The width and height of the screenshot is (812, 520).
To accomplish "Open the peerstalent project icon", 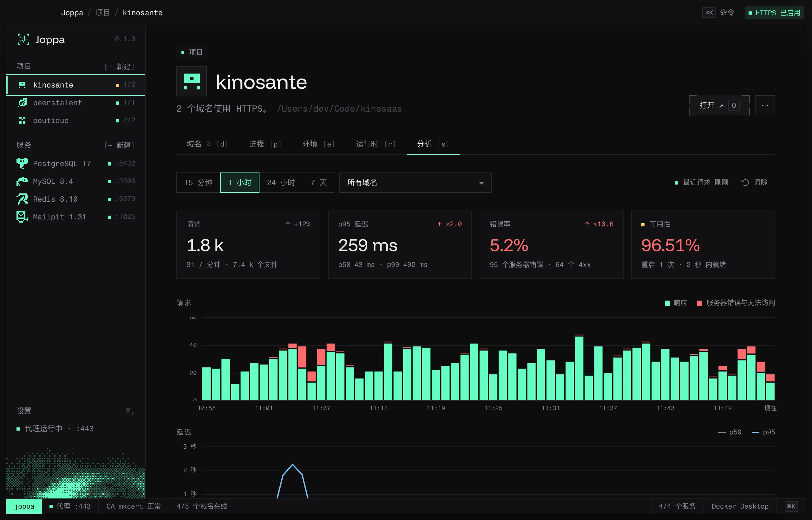I will point(22,103).
